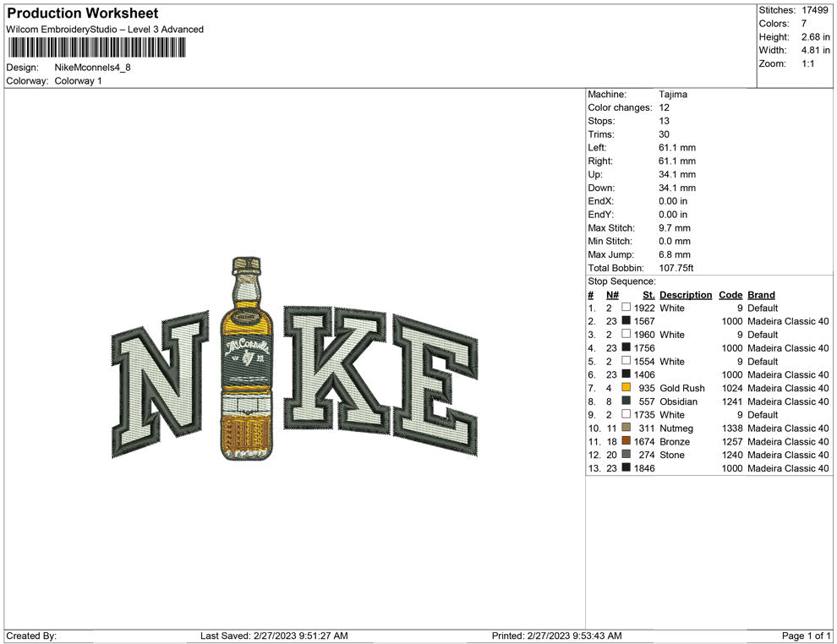Click the Zoom value '1:1'

click(x=807, y=63)
